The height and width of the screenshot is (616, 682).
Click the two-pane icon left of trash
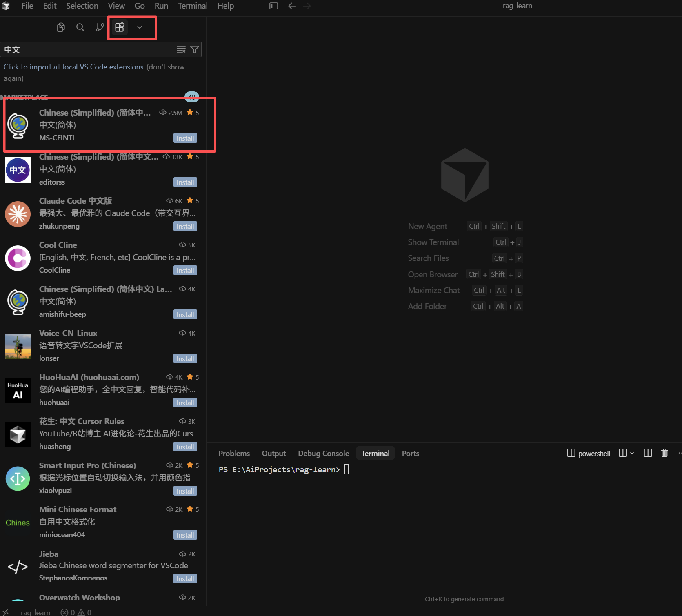click(648, 453)
